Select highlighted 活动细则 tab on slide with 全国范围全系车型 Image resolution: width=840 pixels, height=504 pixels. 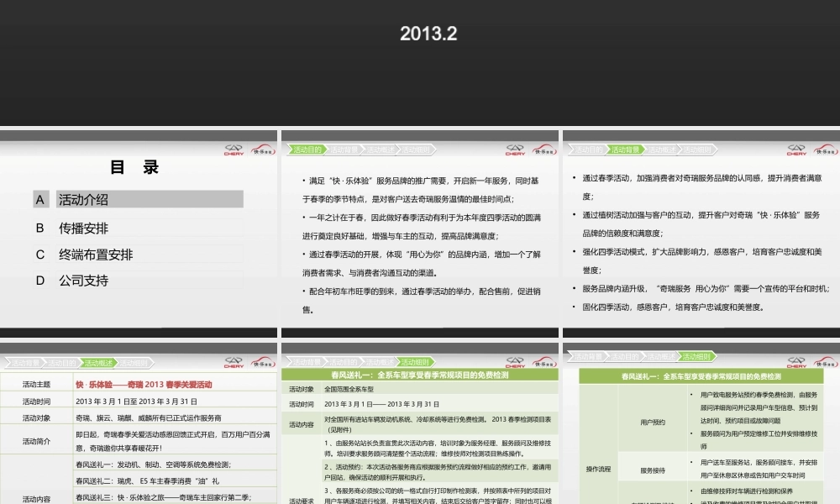coord(416,362)
